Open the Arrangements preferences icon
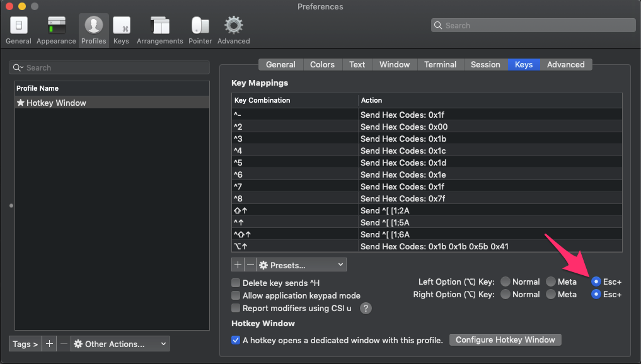Screen dimensions: 641x364 (159, 29)
